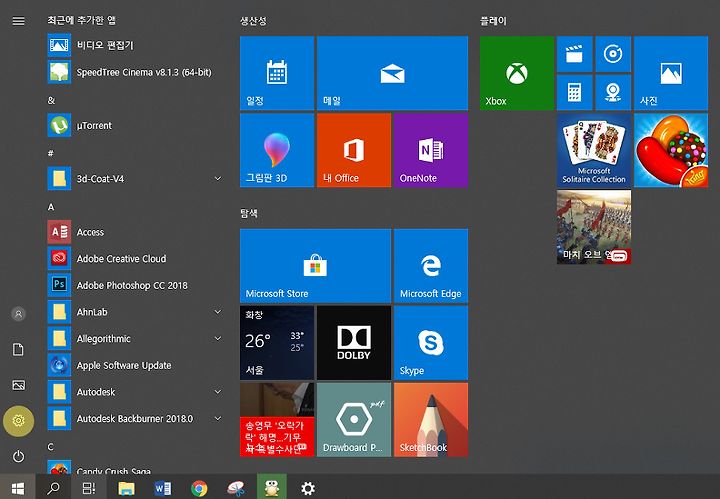The width and height of the screenshot is (720, 499).
Task: Open µTorrent from the app list
Action: pos(135,125)
